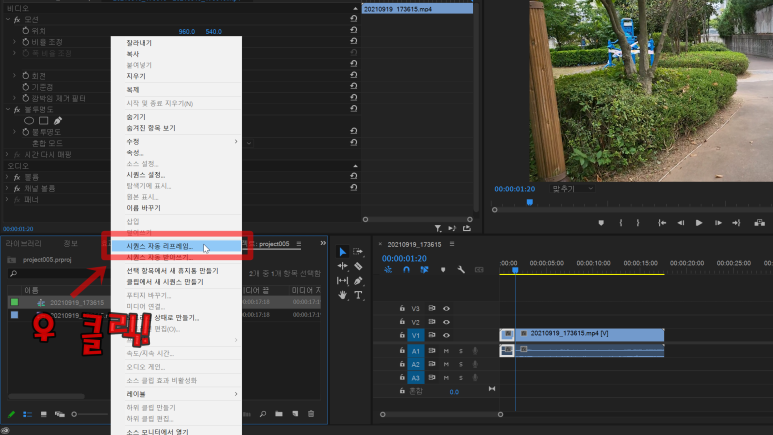Screen dimensions: 773x435
Task: Expand the Scale property
Action: 14,42
